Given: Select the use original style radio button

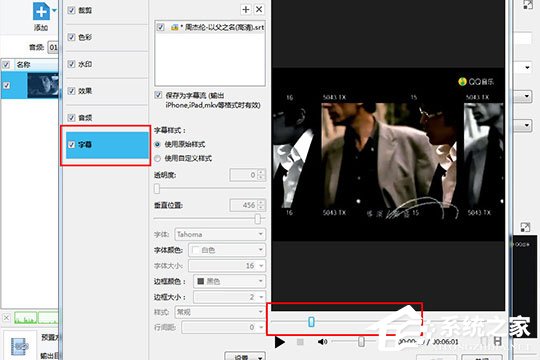Looking at the screenshot, I should coord(157,144).
